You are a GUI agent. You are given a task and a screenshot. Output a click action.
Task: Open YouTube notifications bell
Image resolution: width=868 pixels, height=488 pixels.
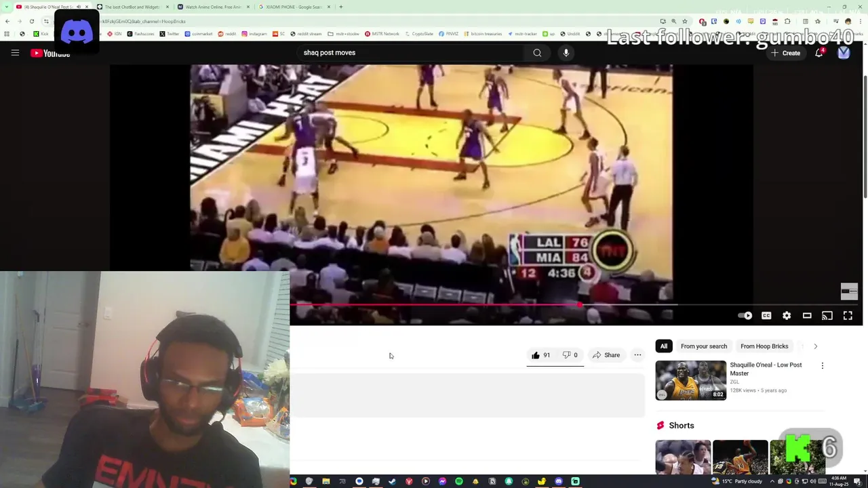click(x=819, y=53)
